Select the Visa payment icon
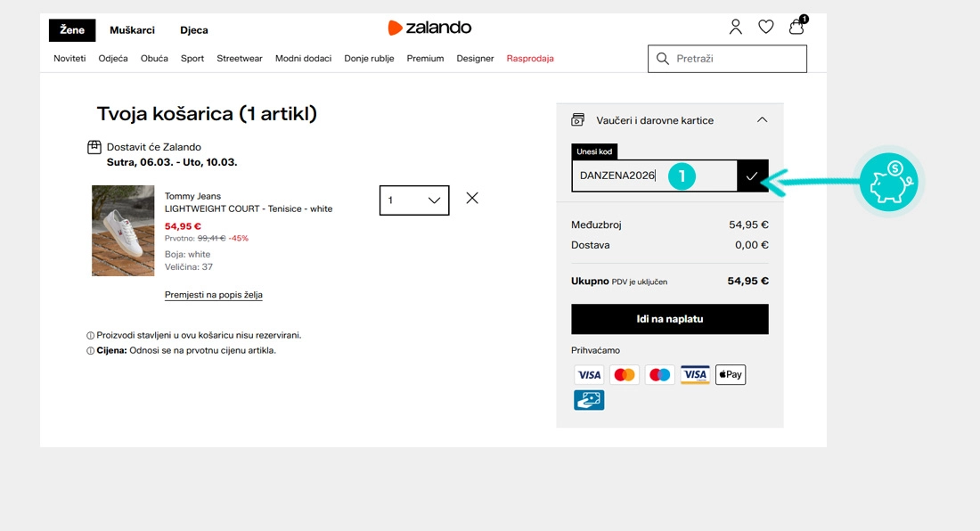Image resolution: width=980 pixels, height=531 pixels. pyautogui.click(x=589, y=374)
